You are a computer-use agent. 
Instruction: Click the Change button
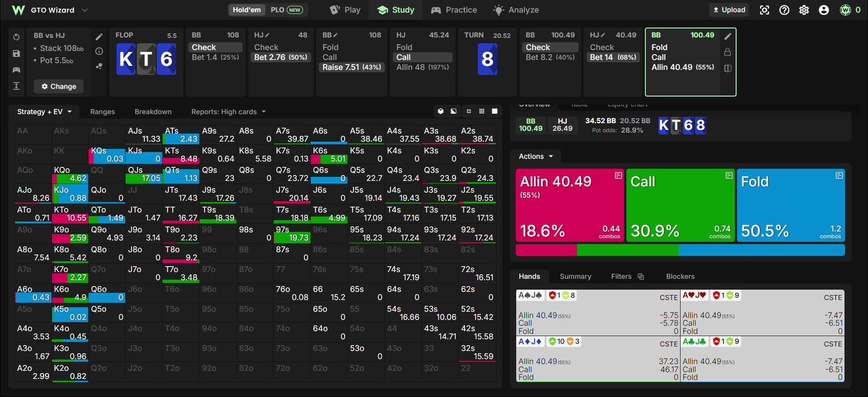pyautogui.click(x=59, y=86)
